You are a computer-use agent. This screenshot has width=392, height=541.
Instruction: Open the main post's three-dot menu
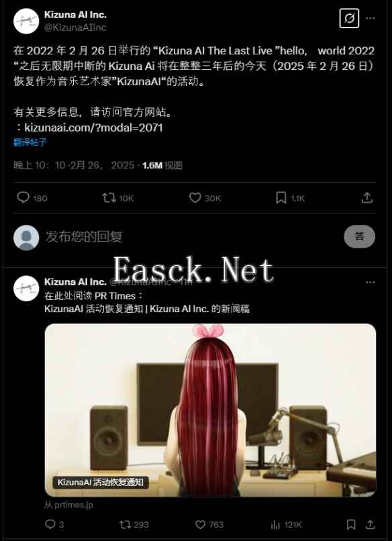coord(371,18)
